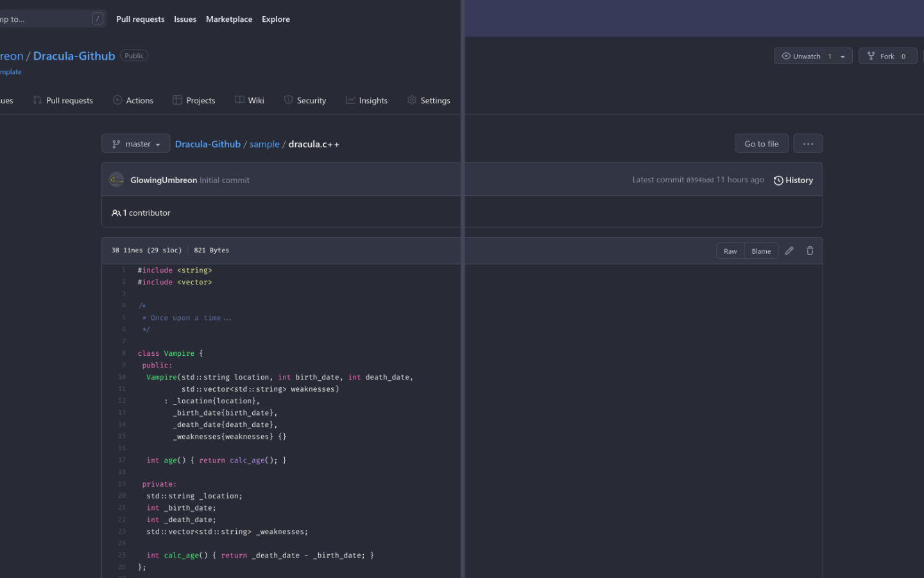Click line number 8 in code
This screenshot has width=924, height=578.
pyautogui.click(x=124, y=353)
